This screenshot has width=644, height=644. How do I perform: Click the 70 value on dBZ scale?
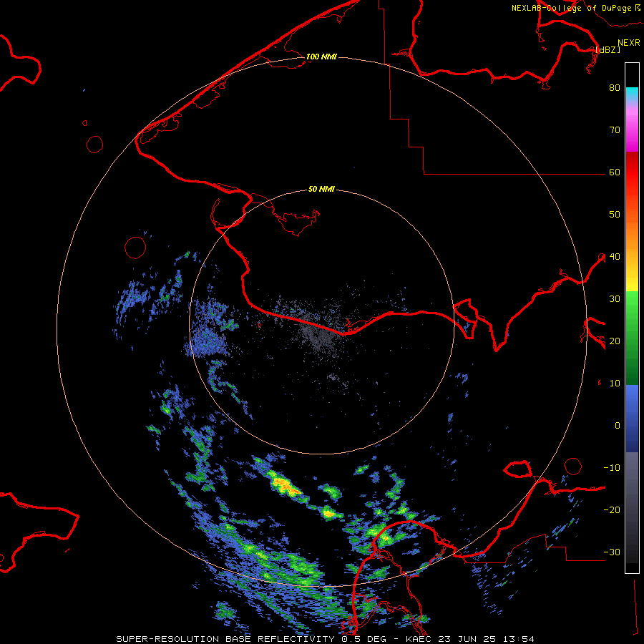tap(615, 130)
